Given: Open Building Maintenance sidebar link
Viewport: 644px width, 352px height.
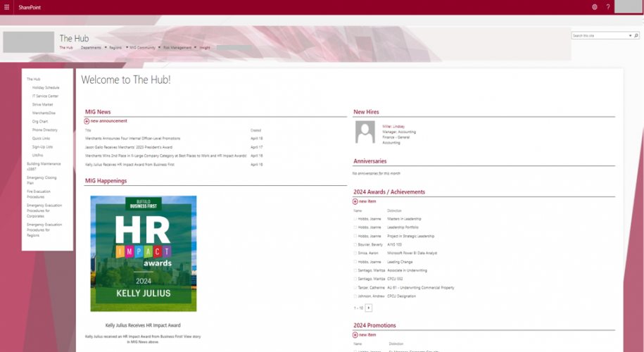Looking at the screenshot, I should (x=44, y=166).
